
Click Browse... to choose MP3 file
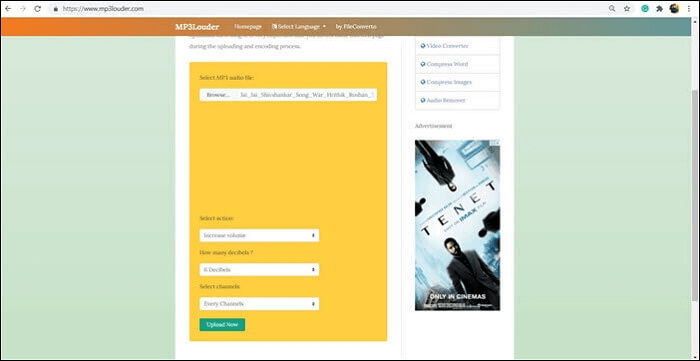[217, 95]
